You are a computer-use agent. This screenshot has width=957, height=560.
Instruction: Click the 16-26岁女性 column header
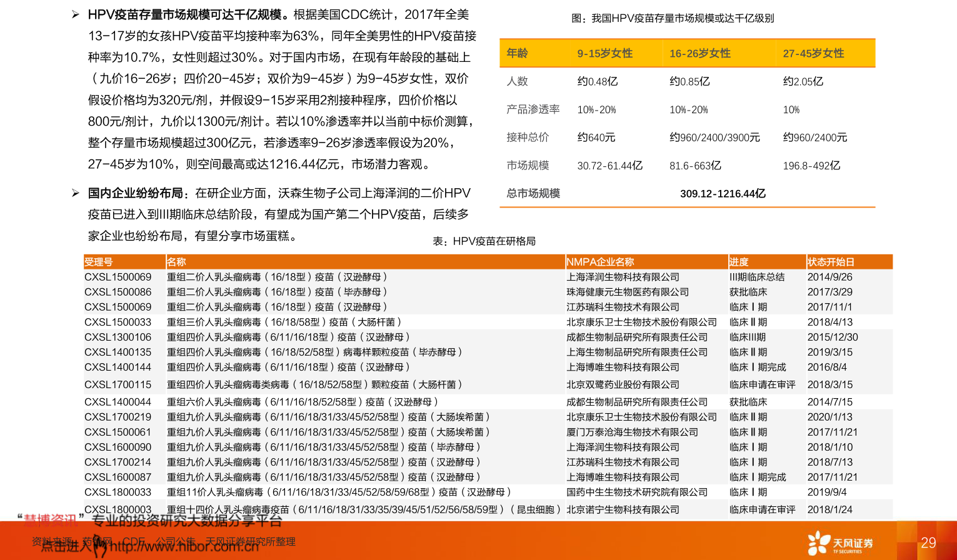[699, 54]
